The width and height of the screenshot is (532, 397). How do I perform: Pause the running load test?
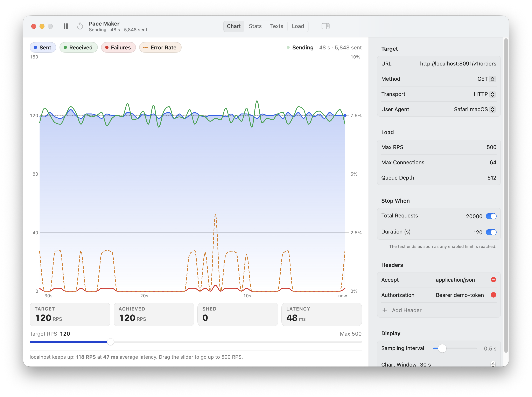click(x=66, y=26)
